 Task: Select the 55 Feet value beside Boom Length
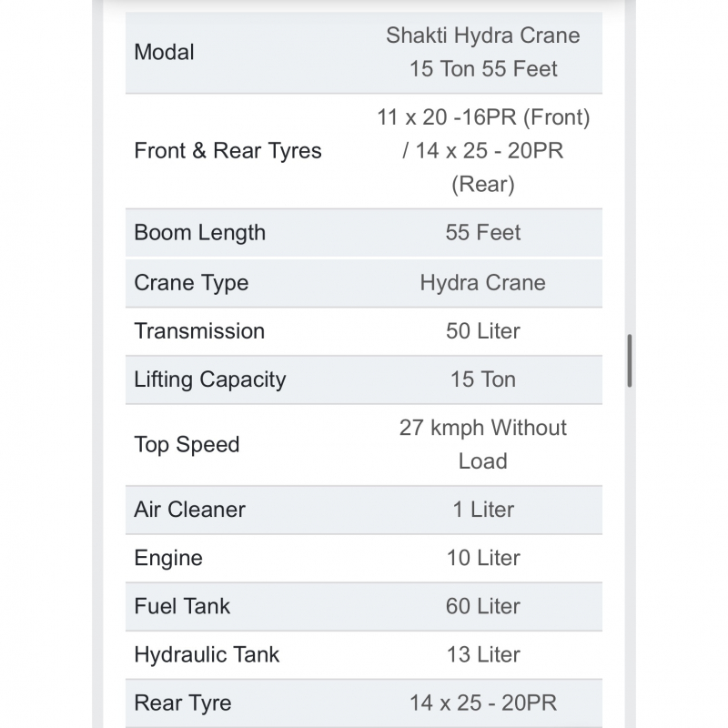coord(483,232)
